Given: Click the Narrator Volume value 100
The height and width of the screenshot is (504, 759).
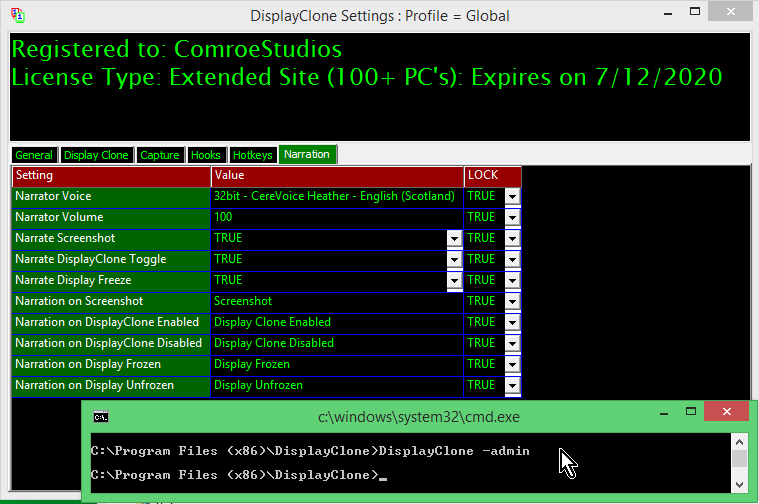Looking at the screenshot, I should pyautogui.click(x=337, y=217).
